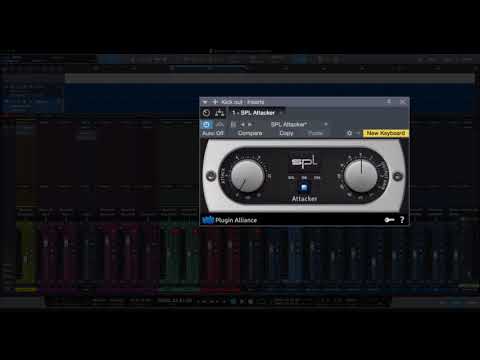
Task: Change automation mode Auto: Off
Action: click(213, 133)
